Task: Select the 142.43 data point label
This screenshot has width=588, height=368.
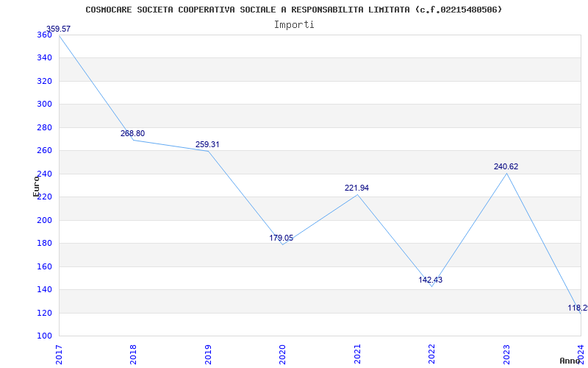Action: pyautogui.click(x=431, y=280)
